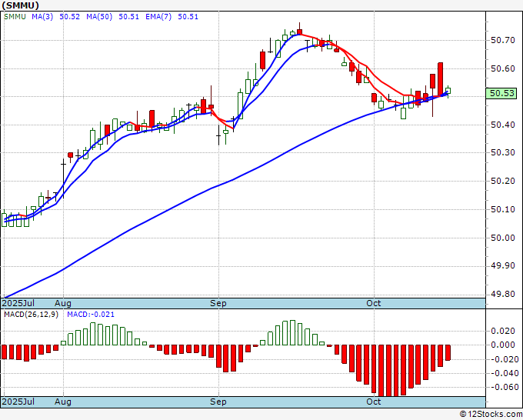The height and width of the screenshot is (420, 523).
Task: Click the 50.10 price axis label
Action: click(503, 209)
